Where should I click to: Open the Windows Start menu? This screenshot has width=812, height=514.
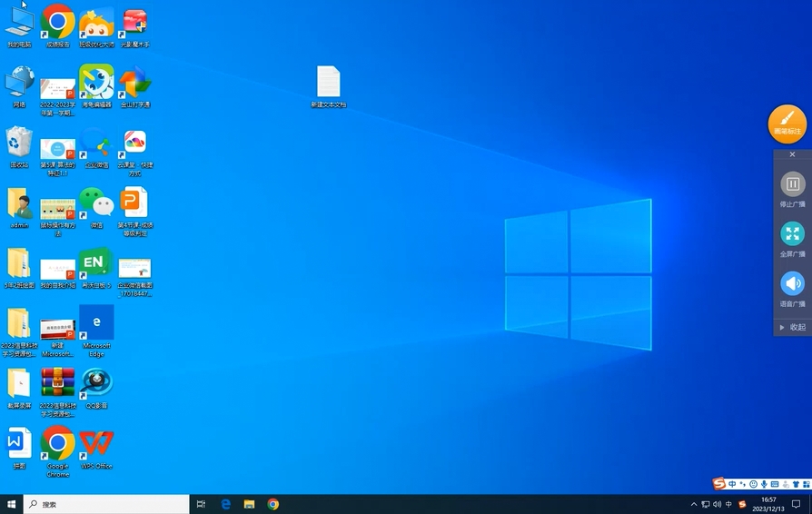pyautogui.click(x=12, y=504)
